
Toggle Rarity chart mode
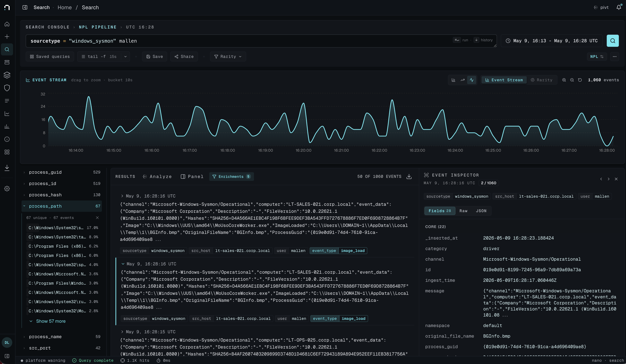[541, 80]
